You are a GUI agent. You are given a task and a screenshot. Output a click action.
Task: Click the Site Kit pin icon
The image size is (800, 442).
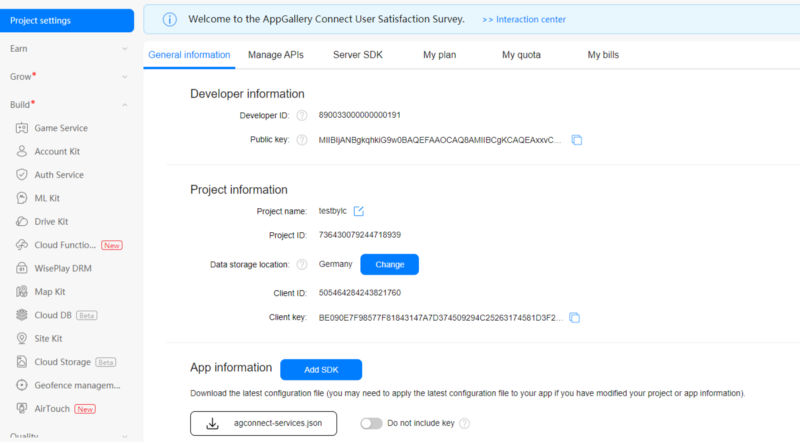(21, 338)
